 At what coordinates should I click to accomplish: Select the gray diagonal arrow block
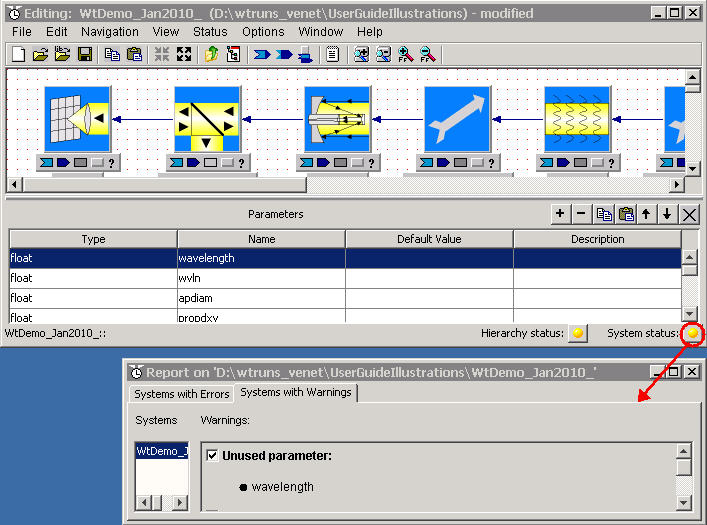(457, 119)
